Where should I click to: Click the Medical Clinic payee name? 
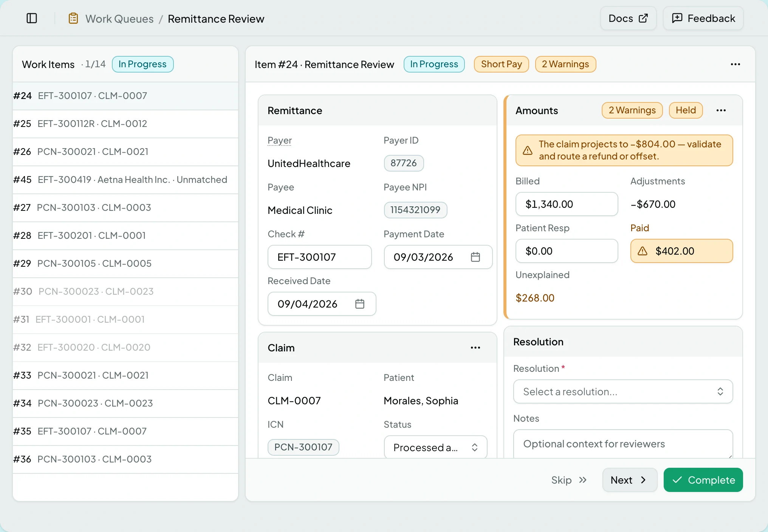pos(300,210)
